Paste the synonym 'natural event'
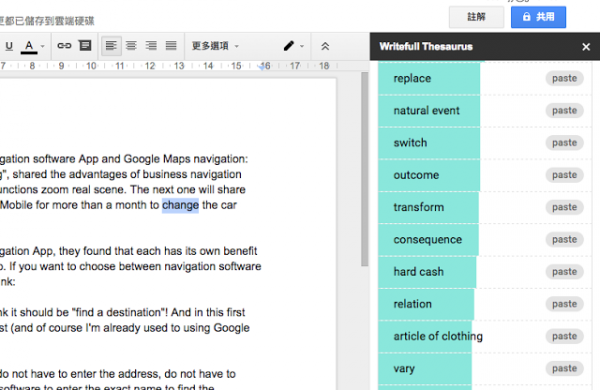 (564, 111)
